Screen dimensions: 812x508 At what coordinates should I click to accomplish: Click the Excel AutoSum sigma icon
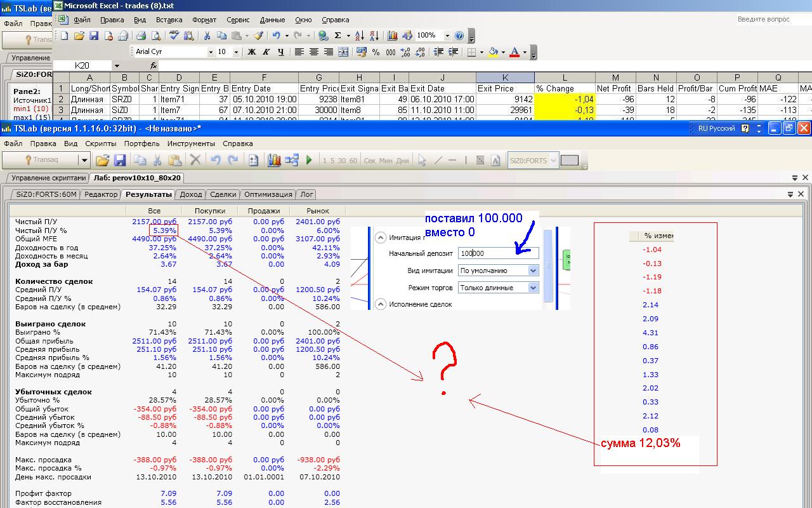tap(337, 36)
